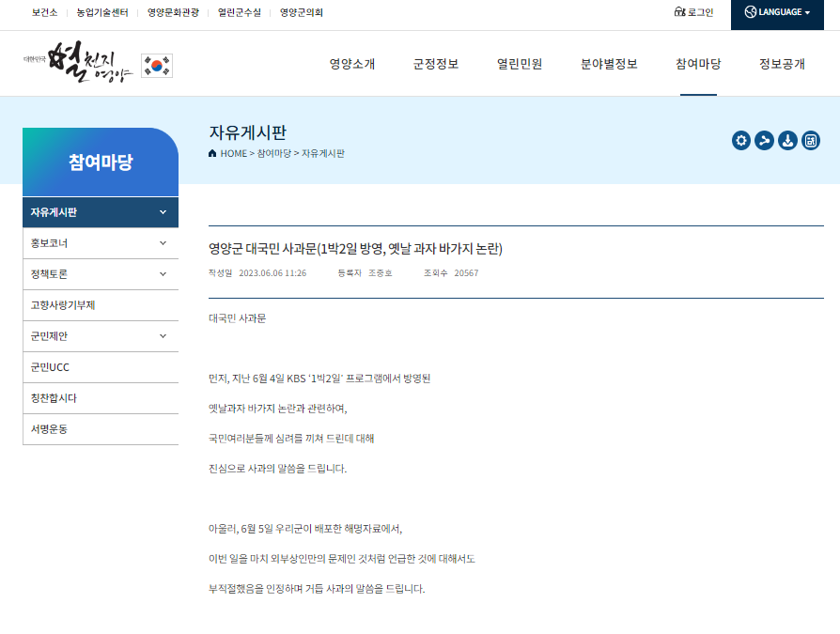The height and width of the screenshot is (634, 840).
Task: Click the HOME icon in the breadcrumb
Action: click(x=210, y=154)
